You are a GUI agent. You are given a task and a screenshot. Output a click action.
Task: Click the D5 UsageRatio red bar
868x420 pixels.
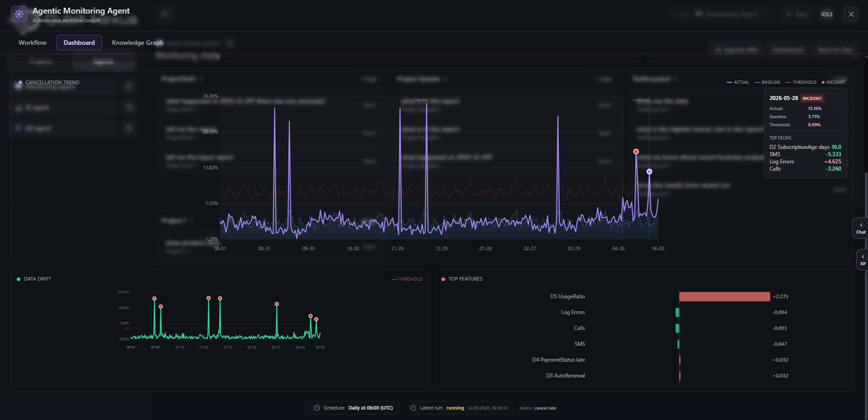coord(724,296)
